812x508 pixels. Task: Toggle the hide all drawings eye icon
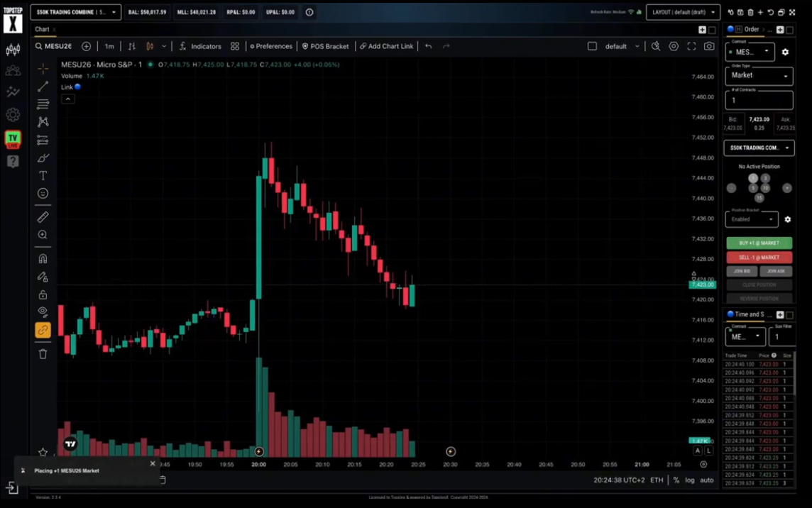(x=43, y=311)
